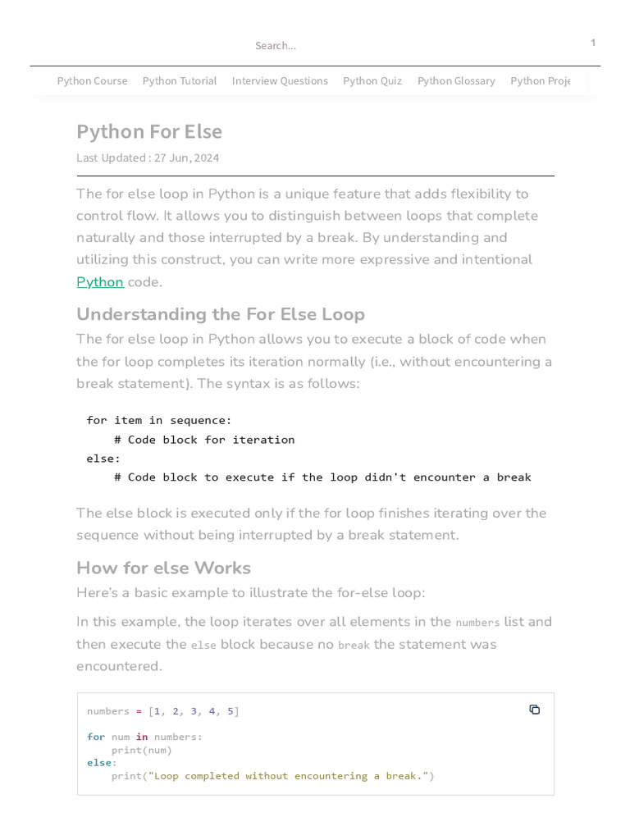Image resolution: width=630 pixels, height=840 pixels.
Task: Click the How for else Works heading
Action: [x=163, y=568]
